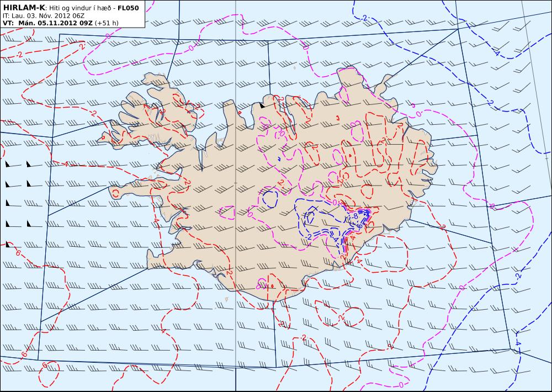Image resolution: width=552 pixels, height=392 pixels.
Task: Select the FL050 flight level label
Action: coord(128,8)
